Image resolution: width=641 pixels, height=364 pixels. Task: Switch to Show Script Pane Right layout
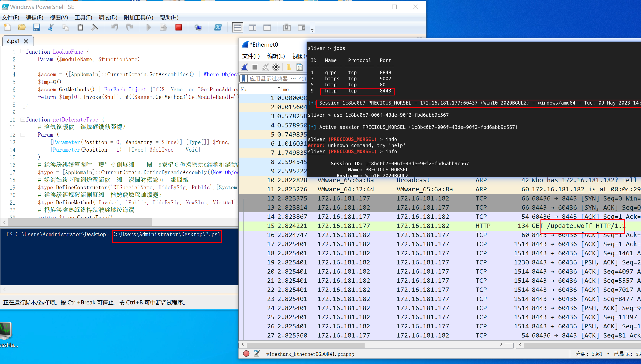(252, 27)
